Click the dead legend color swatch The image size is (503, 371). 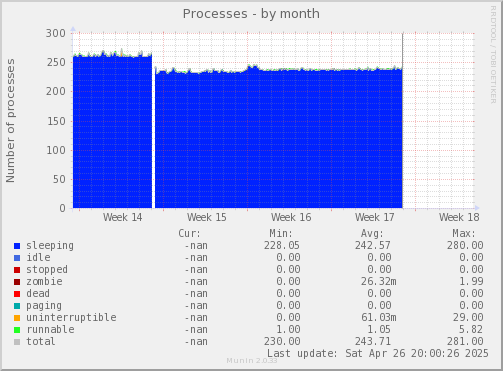point(17,294)
